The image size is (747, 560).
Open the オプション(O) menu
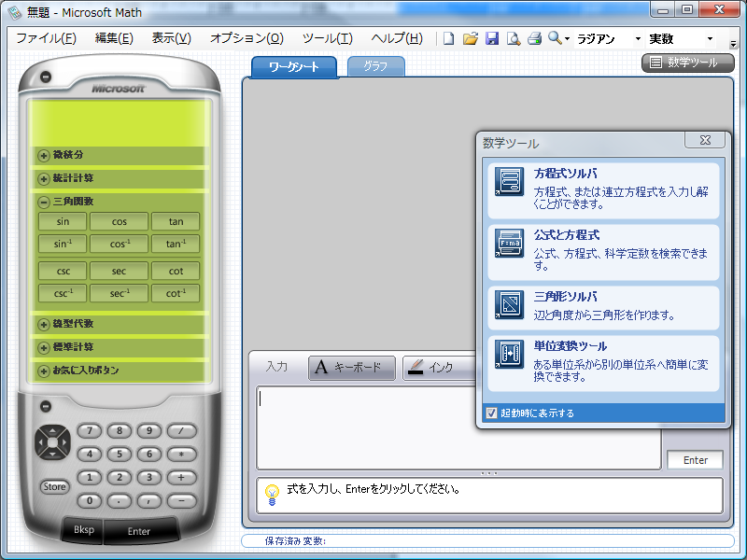247,38
